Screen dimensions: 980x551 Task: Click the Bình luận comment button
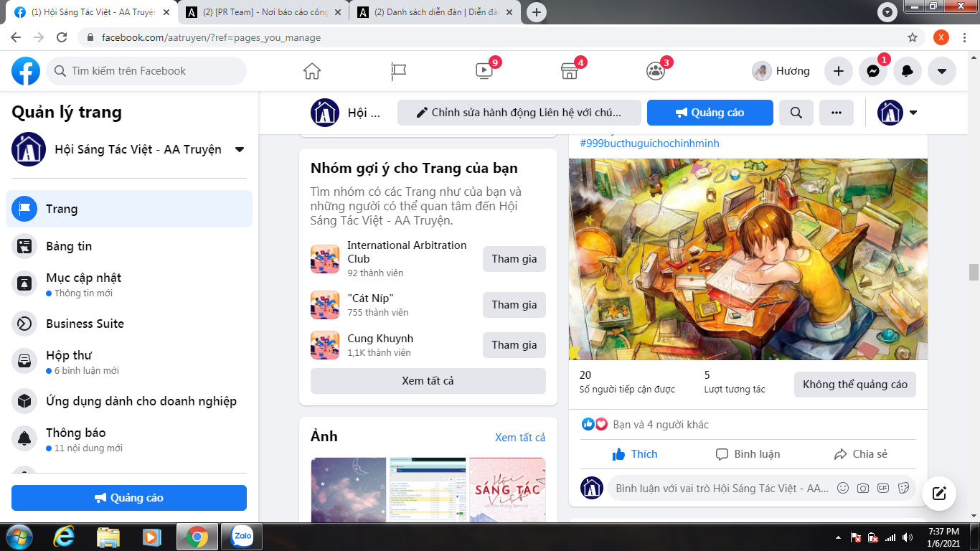[x=748, y=454]
